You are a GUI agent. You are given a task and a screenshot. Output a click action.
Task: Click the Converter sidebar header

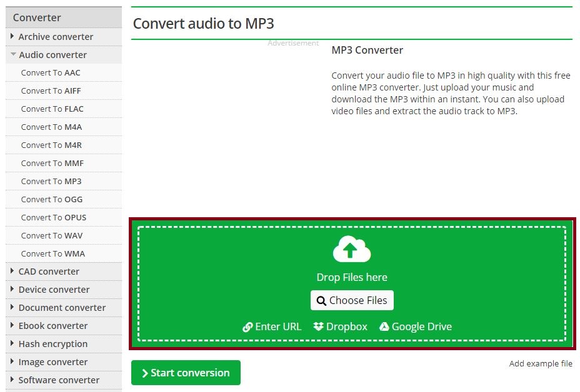tap(64, 17)
